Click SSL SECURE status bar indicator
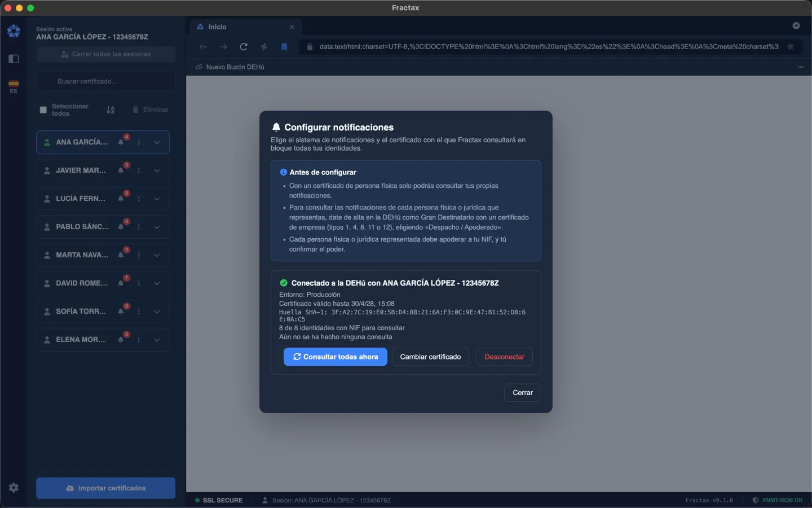 [219, 500]
